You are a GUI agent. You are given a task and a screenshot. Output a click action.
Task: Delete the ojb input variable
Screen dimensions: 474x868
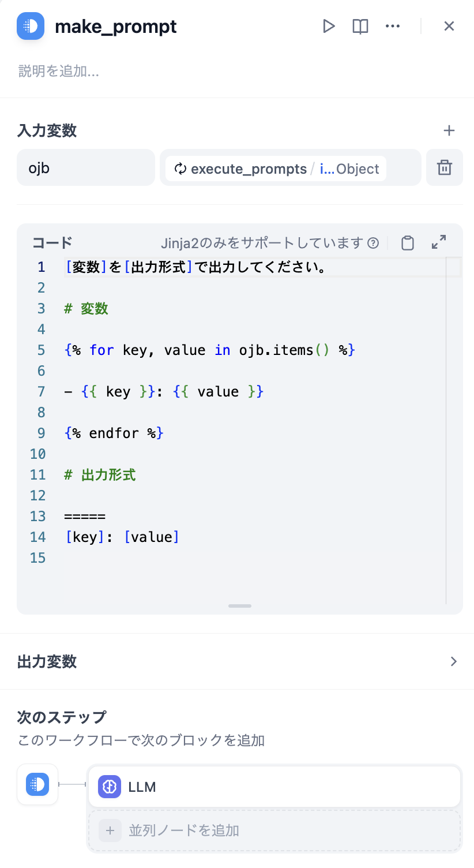[444, 168]
